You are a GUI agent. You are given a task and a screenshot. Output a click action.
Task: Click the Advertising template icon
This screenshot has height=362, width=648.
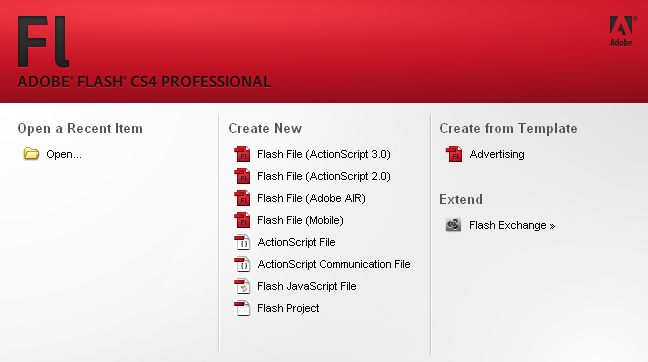454,154
